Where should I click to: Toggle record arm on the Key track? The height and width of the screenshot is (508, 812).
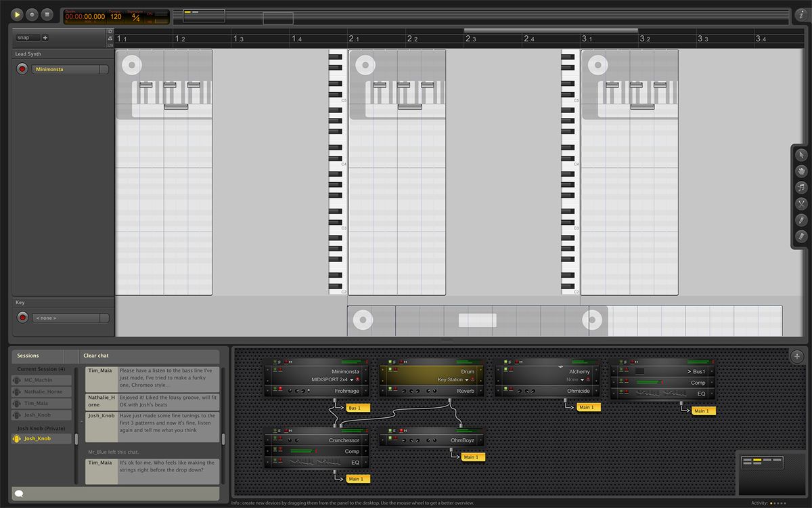pyautogui.click(x=22, y=317)
